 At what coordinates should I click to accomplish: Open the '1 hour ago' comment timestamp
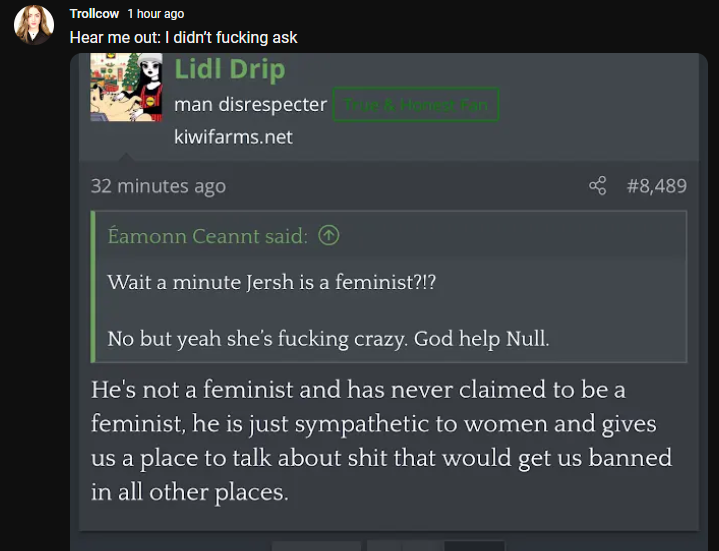[156, 14]
